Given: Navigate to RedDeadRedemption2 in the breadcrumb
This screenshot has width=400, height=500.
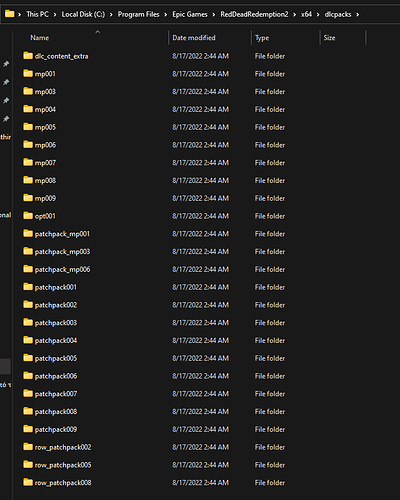Looking at the screenshot, I should (x=254, y=14).
